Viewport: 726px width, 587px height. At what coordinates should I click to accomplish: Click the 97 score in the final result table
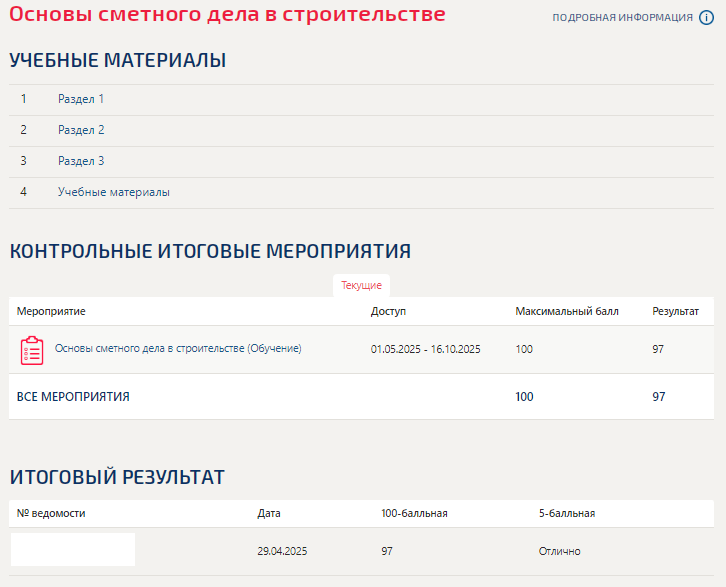tap(387, 551)
